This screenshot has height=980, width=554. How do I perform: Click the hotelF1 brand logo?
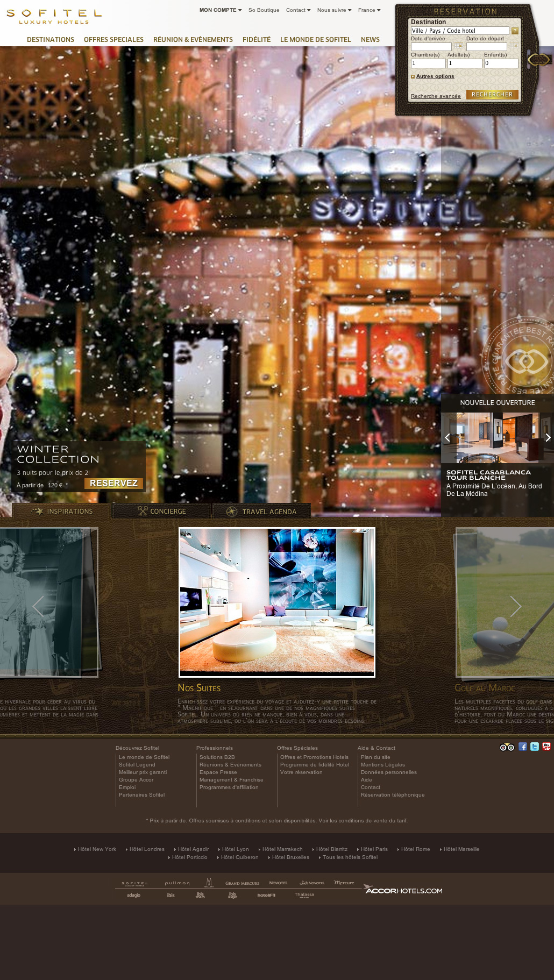pos(266,895)
